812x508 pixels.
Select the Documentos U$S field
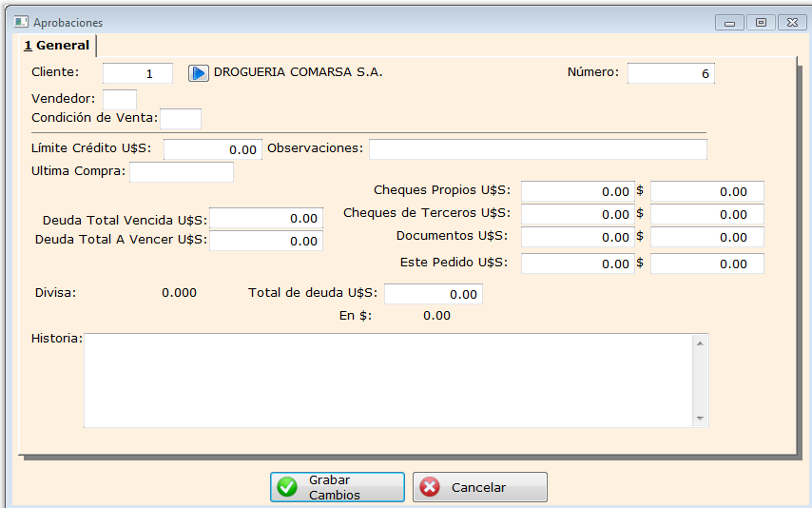[x=577, y=238]
